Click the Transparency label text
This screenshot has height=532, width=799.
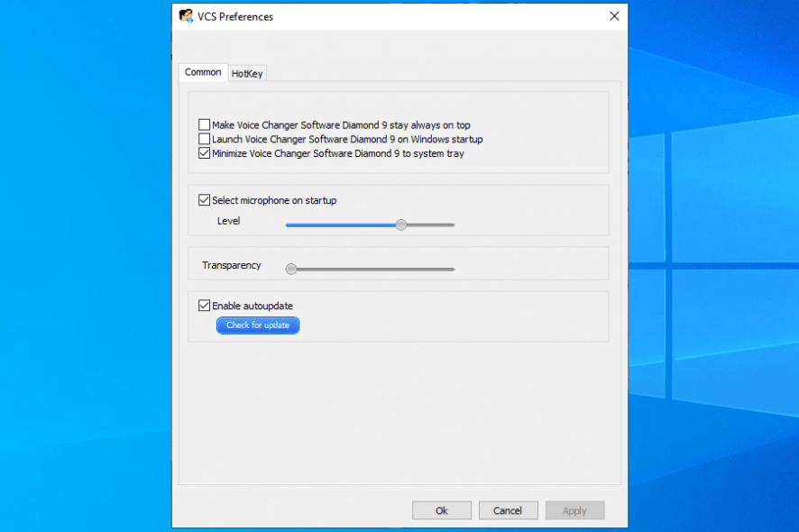tap(232, 265)
